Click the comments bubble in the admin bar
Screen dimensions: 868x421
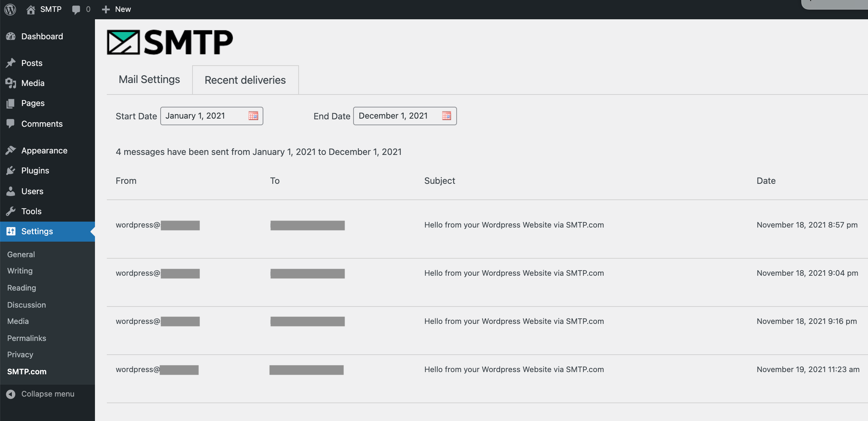[x=76, y=9]
